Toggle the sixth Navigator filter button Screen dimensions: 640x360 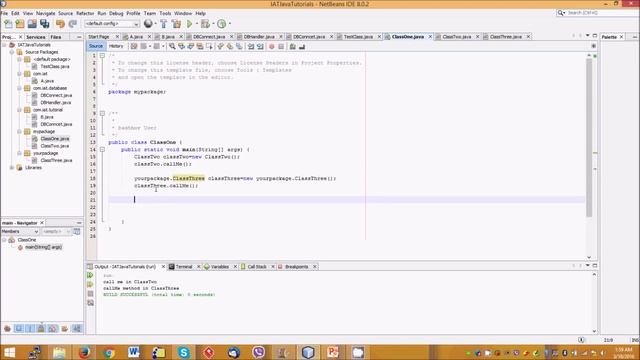click(x=64, y=329)
